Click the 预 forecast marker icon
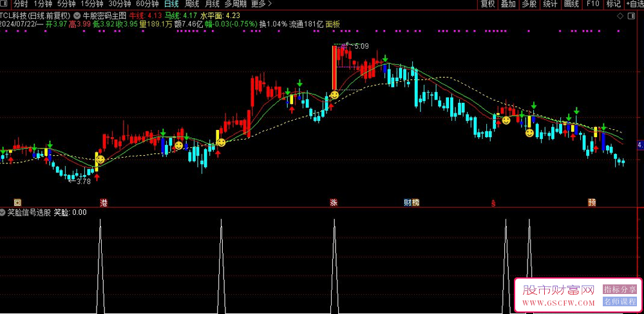The height and width of the screenshot is (314, 644). point(591,202)
